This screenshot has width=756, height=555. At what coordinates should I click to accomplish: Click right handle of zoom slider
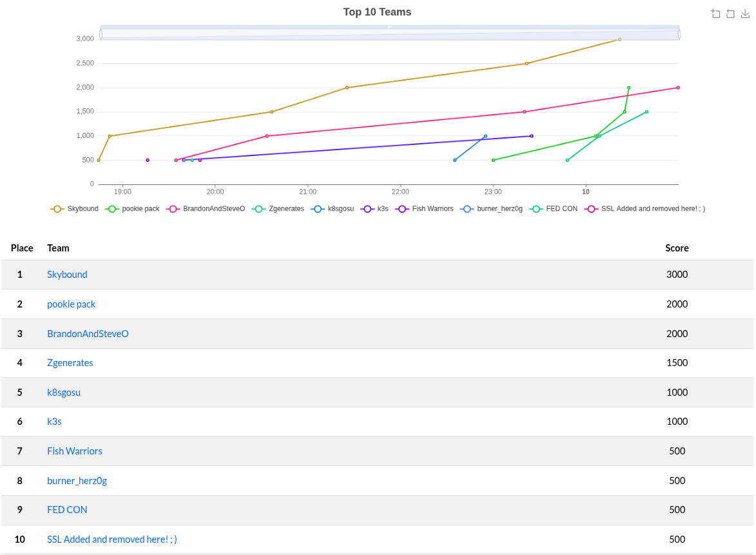pyautogui.click(x=679, y=34)
